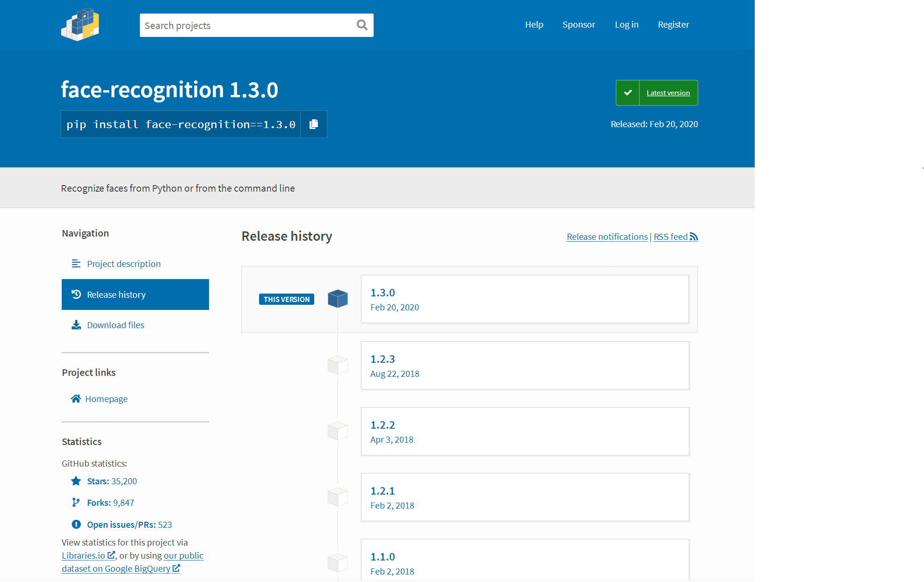Click the Homepage house icon
This screenshot has height=582, width=924.
(75, 398)
